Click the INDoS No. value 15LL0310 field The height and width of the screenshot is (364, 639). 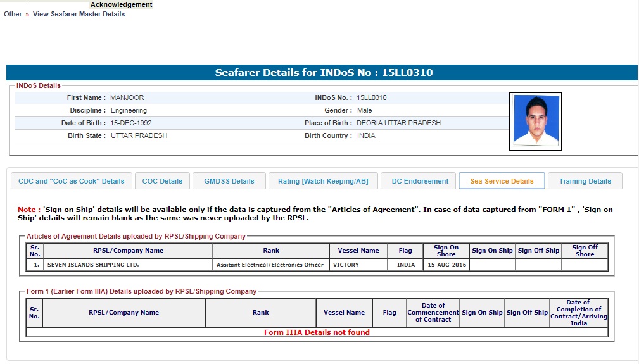[372, 98]
